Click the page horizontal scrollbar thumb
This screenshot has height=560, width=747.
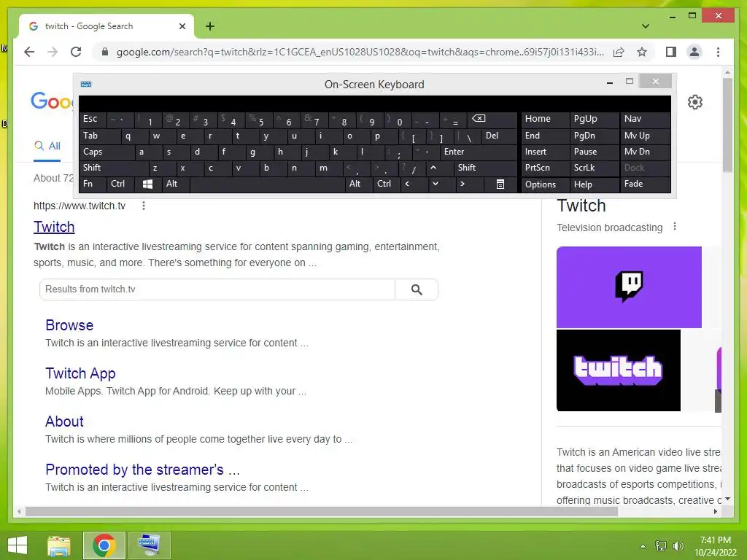[x=322, y=512]
